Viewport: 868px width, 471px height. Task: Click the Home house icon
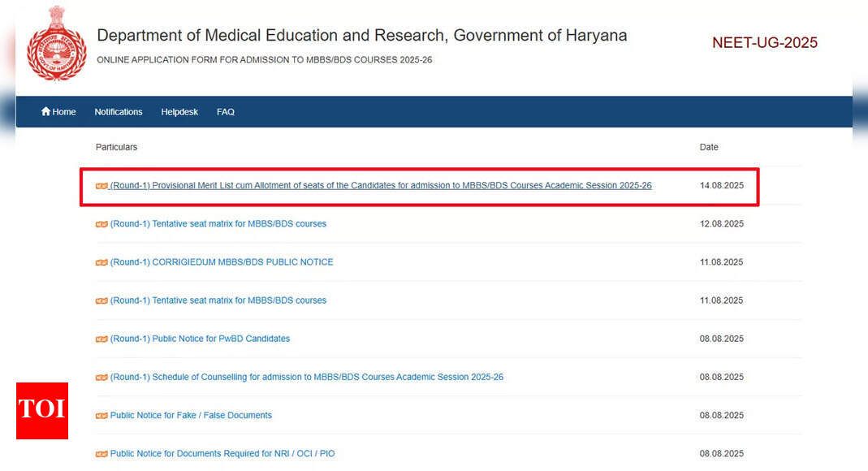tap(45, 111)
